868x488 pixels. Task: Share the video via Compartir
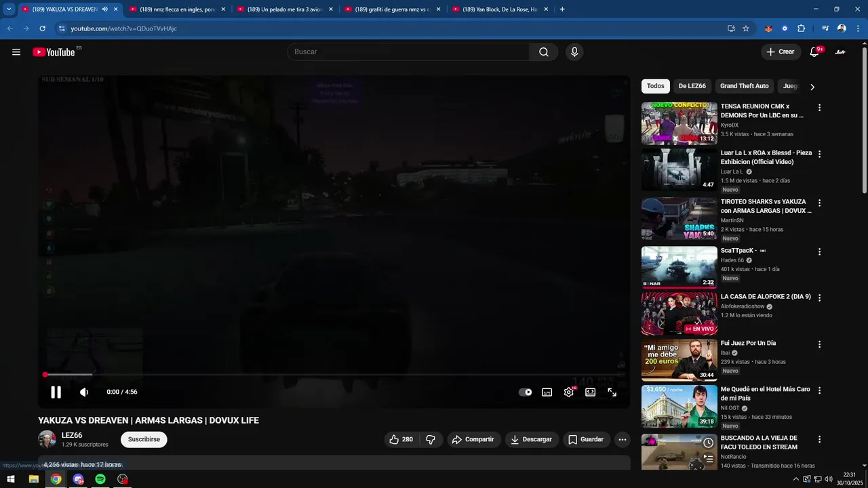click(x=473, y=439)
